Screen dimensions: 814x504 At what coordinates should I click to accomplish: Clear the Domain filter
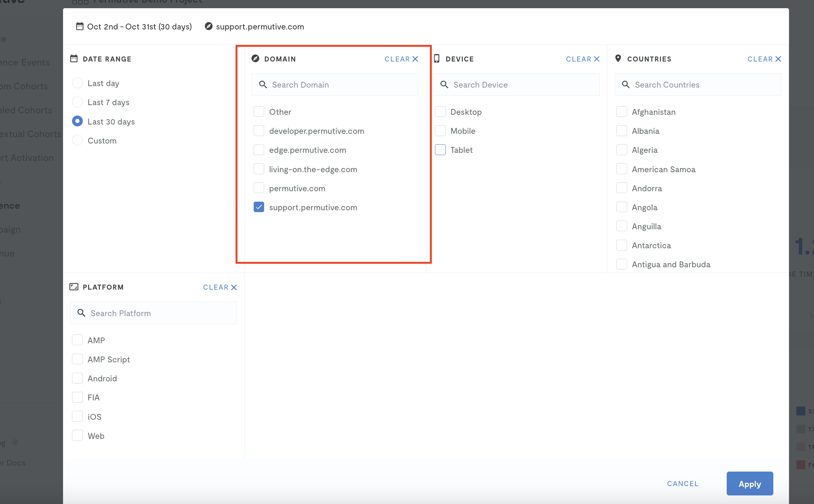401,59
